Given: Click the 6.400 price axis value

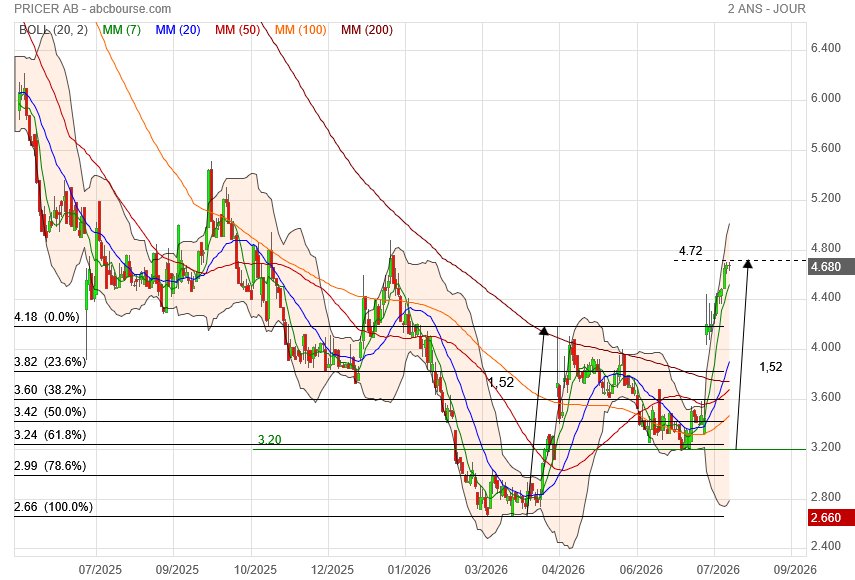Looking at the screenshot, I should click(x=826, y=48).
